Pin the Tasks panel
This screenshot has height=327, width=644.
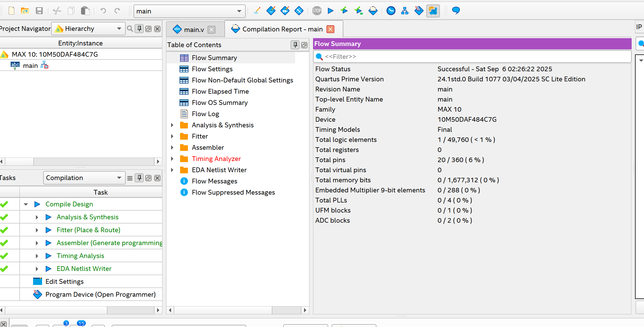pos(139,178)
